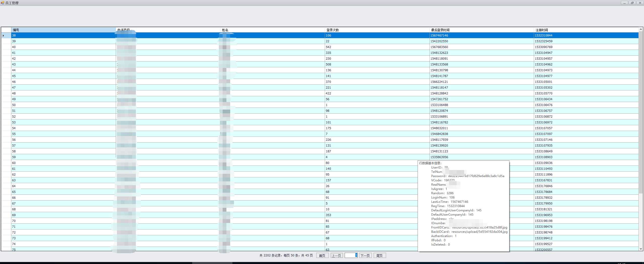Click last login time 1567683560
The width and height of the screenshot is (644, 264).
tap(481, 47)
